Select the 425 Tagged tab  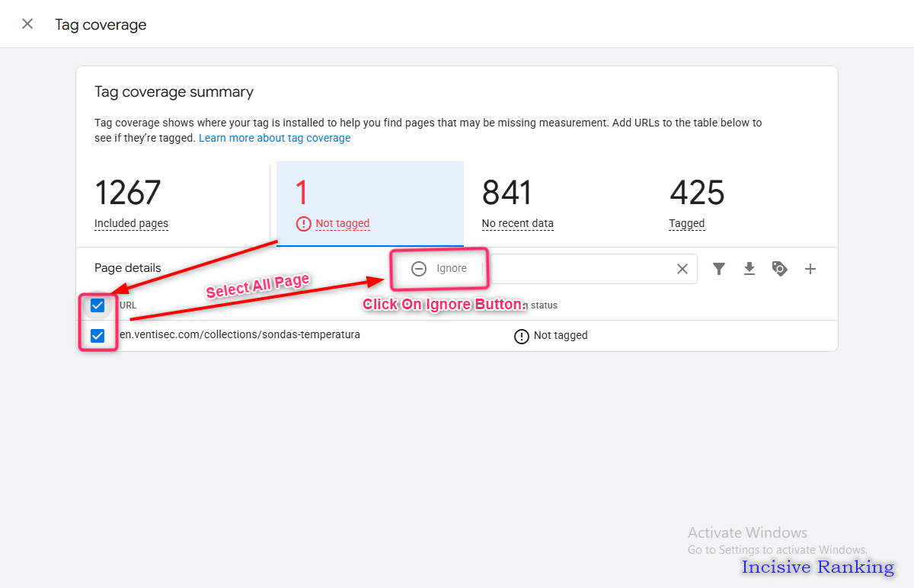pyautogui.click(x=745, y=203)
